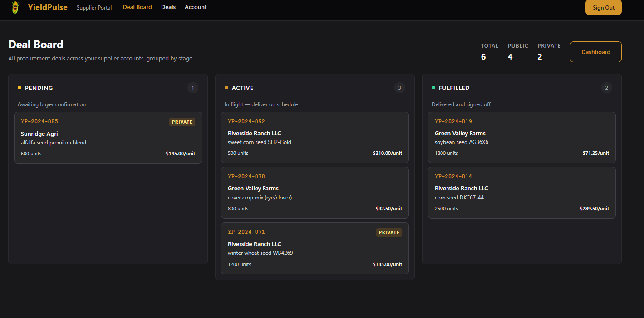Image resolution: width=644 pixels, height=318 pixels.
Task: Select the corn seed DKC67-44 deal card
Action: [521, 193]
